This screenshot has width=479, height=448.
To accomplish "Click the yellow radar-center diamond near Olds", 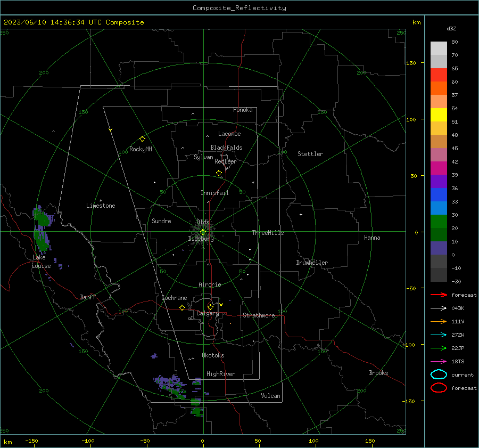I will [203, 232].
